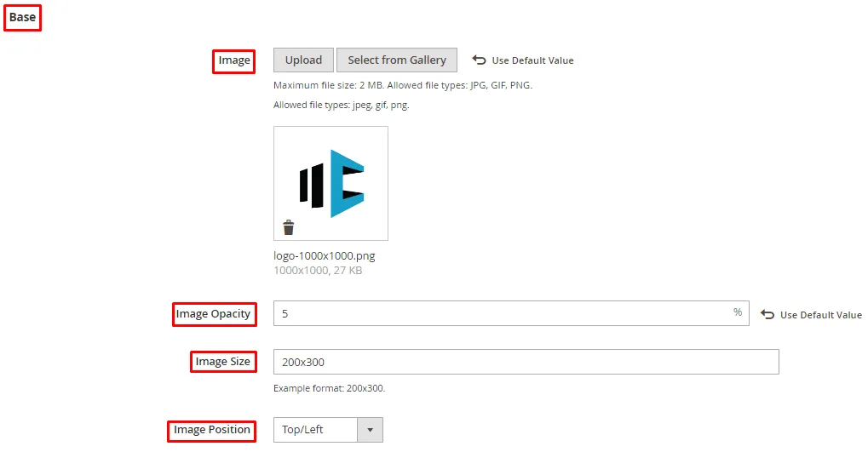Viewport: 868px width, 452px height.
Task: Click the Base section heading
Action: pos(23,17)
